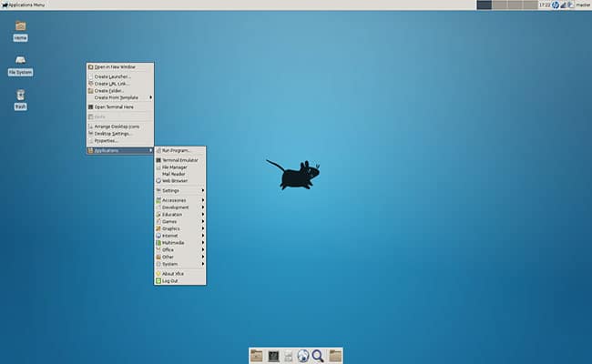Expand the Settings submenu

pos(180,191)
